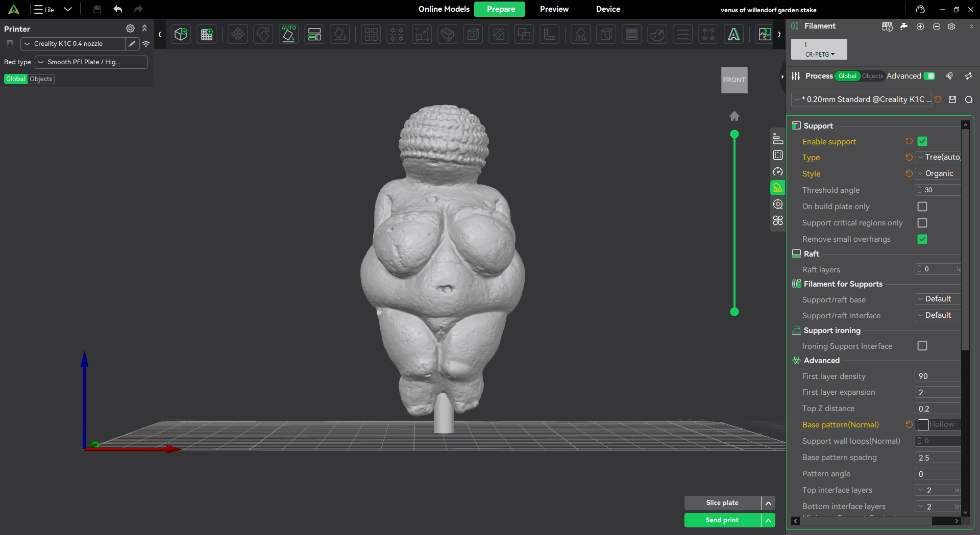Expand Slice plate options arrow
The height and width of the screenshot is (535, 980).
768,503
